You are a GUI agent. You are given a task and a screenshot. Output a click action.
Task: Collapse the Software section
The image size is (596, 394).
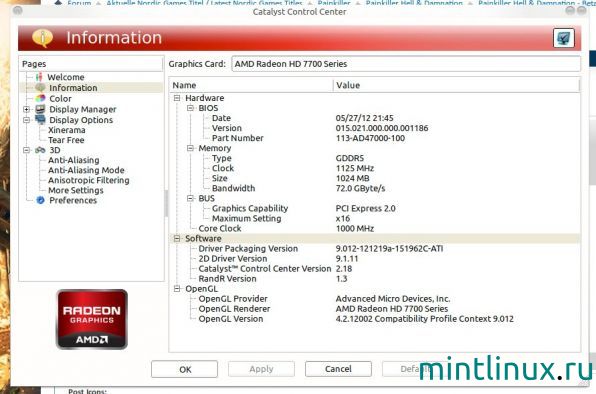pos(177,239)
